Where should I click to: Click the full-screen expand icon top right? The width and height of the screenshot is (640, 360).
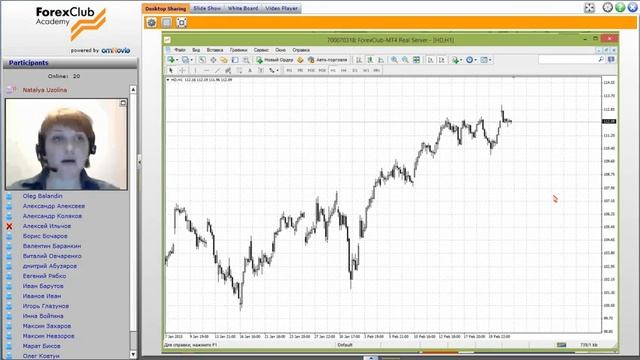589,8
